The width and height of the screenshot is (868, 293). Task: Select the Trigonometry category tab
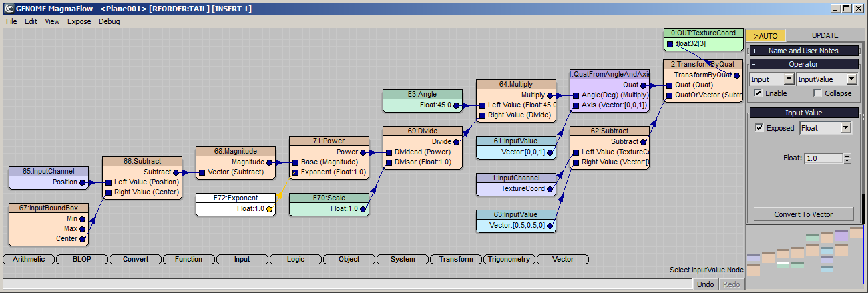509,259
